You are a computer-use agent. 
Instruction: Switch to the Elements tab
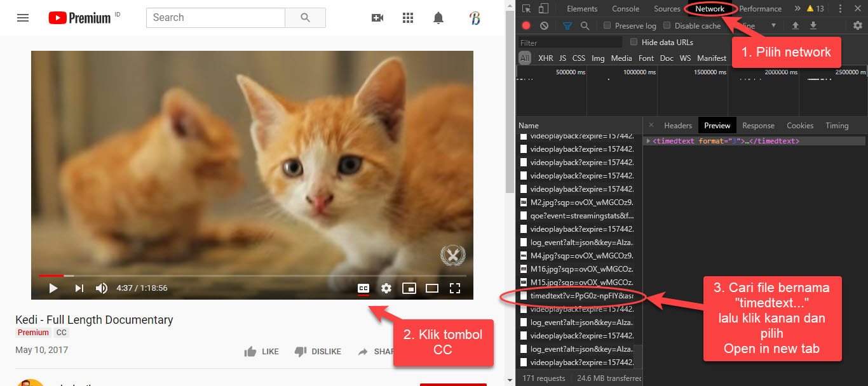click(582, 9)
